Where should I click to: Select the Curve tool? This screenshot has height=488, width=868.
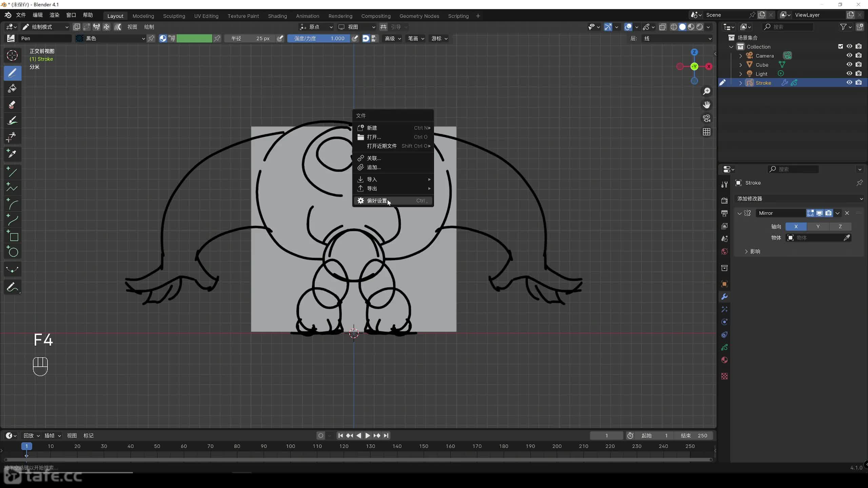[x=12, y=220]
